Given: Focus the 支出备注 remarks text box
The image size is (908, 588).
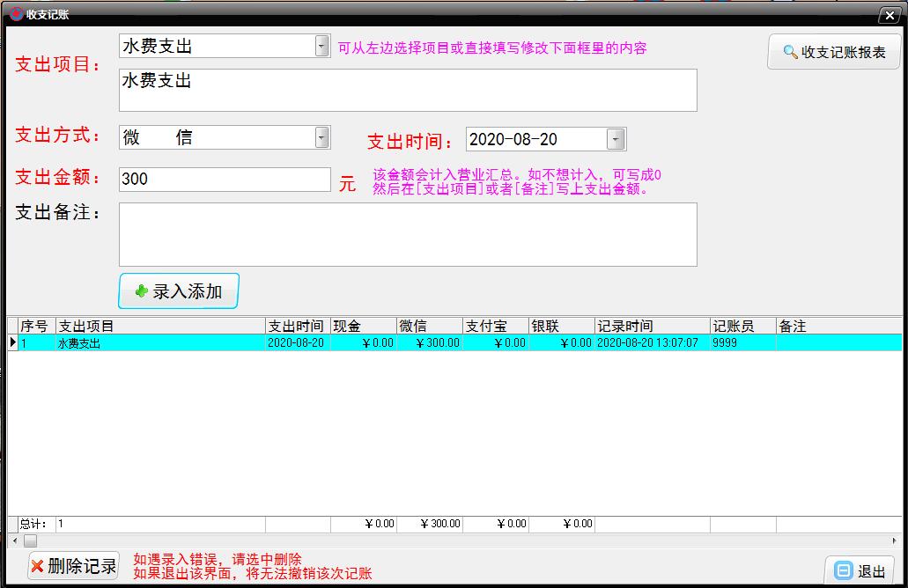Looking at the screenshot, I should pyautogui.click(x=408, y=234).
